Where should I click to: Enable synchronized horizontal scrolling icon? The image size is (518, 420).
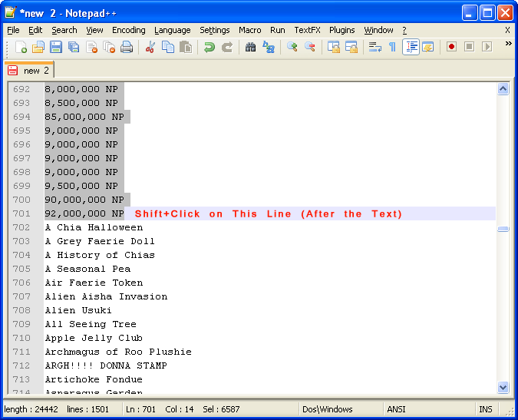351,47
